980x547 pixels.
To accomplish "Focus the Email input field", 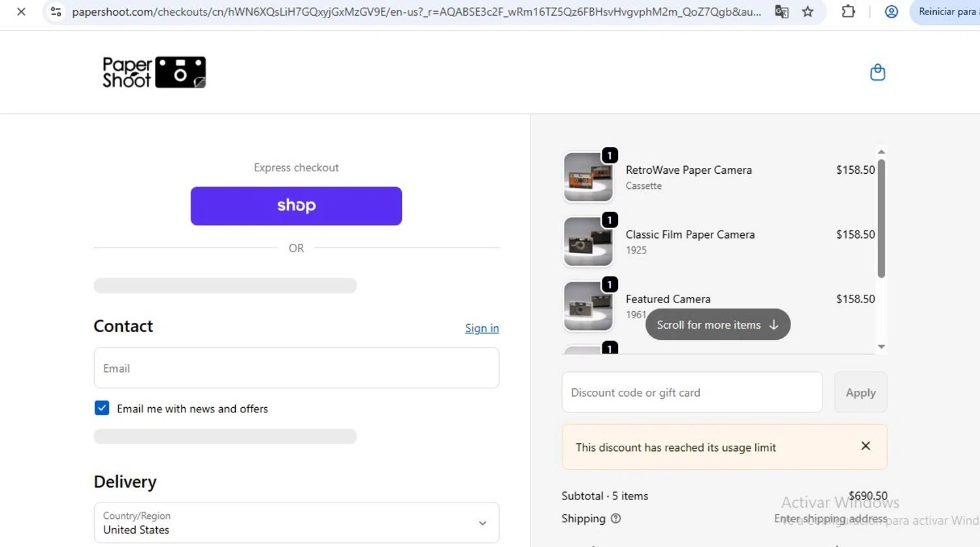I will 297,368.
